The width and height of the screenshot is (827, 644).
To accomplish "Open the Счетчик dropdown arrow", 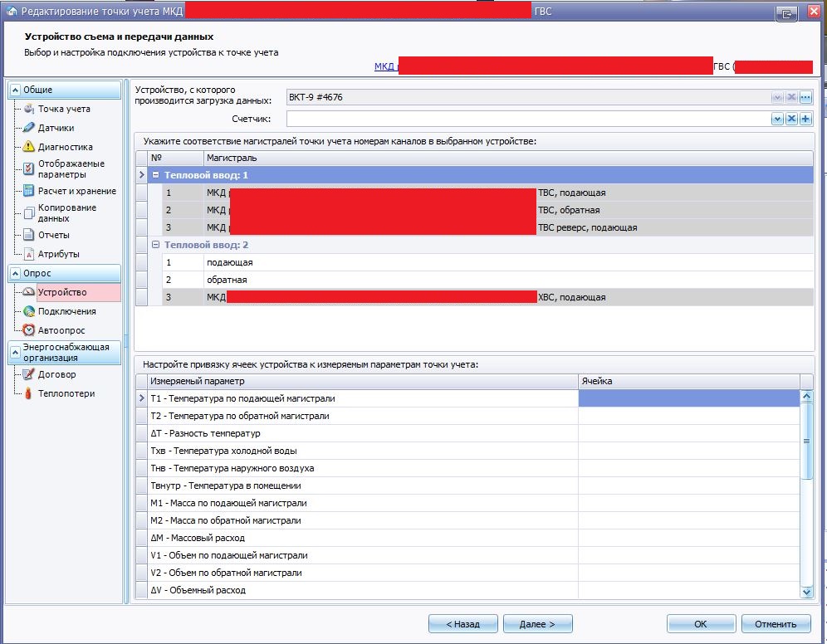I will tap(777, 119).
